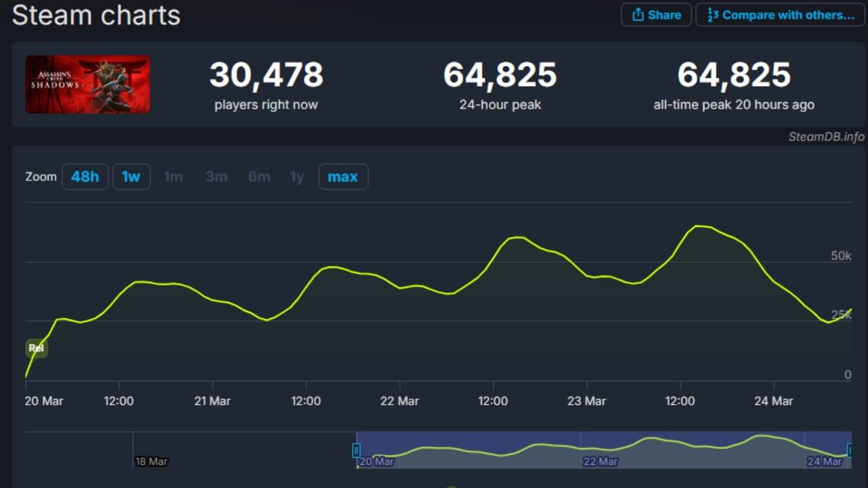Click the 30,478 players right now figure
Screen dimensions: 868x488
pos(266,75)
